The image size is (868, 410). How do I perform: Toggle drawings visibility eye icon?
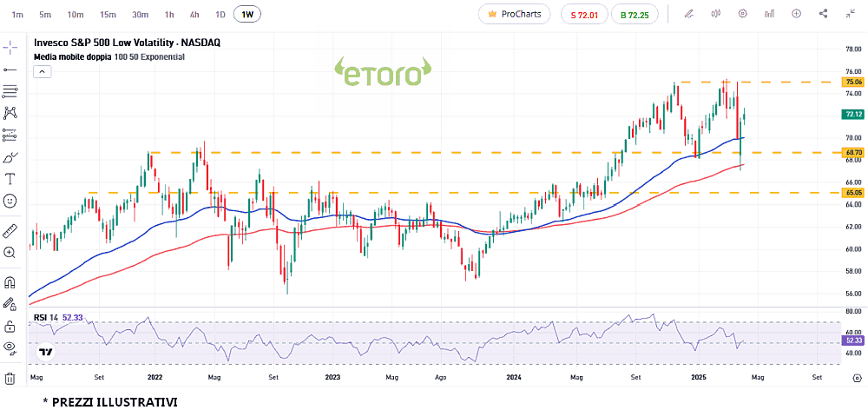click(10, 347)
